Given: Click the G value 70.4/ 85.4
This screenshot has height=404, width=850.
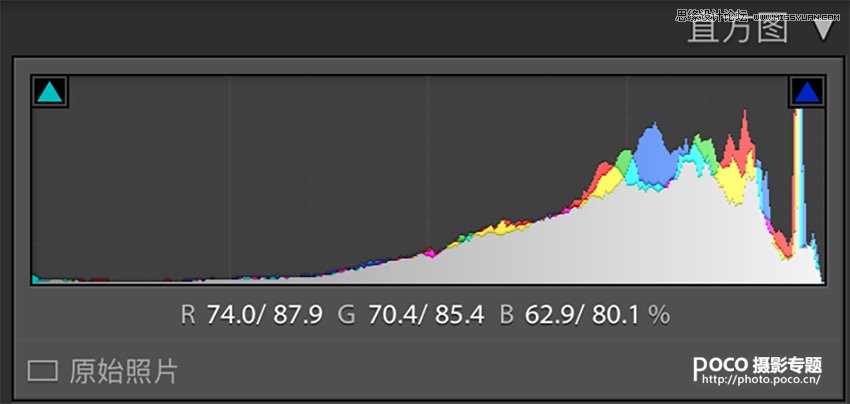Looking at the screenshot, I should (x=426, y=315).
